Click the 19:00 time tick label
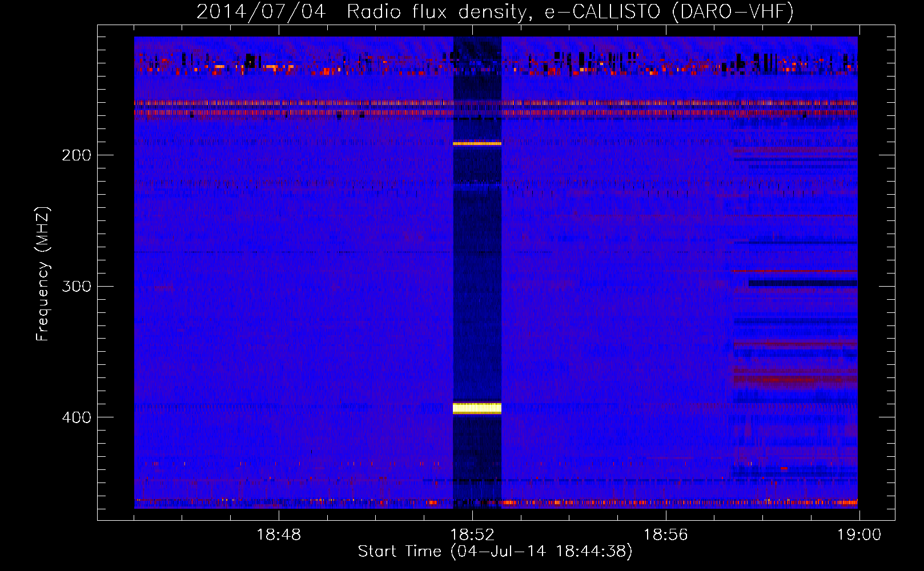924x571 pixels. (x=859, y=535)
